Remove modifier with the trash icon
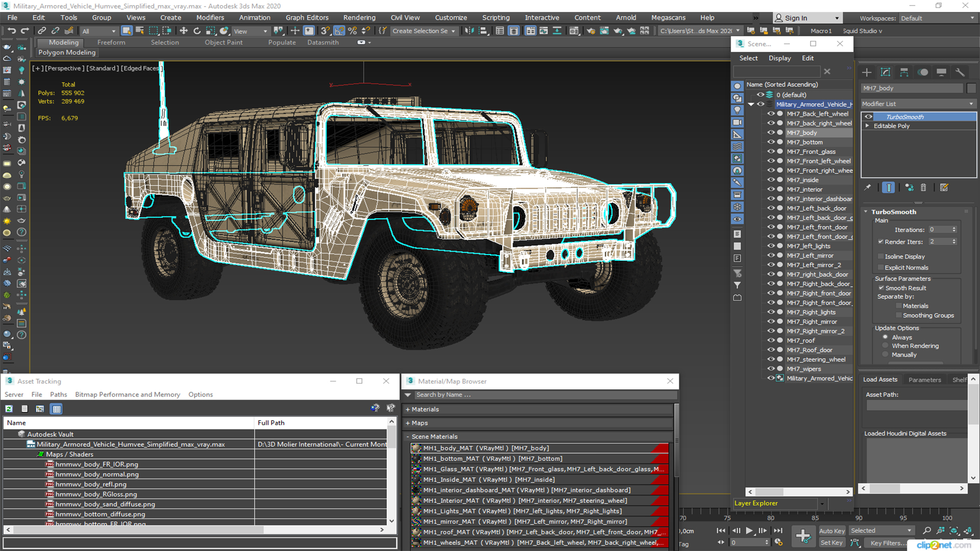Image resolution: width=980 pixels, height=551 pixels. (923, 188)
